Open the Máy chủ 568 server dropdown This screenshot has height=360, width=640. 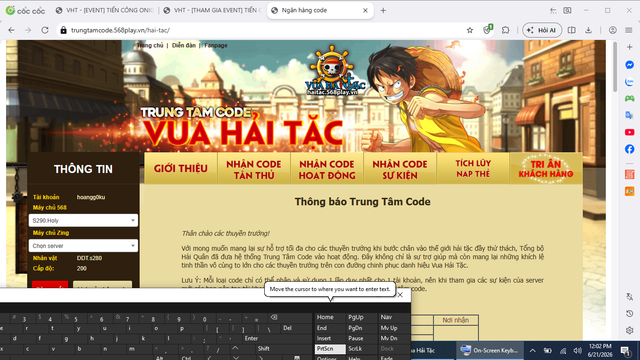(x=83, y=220)
